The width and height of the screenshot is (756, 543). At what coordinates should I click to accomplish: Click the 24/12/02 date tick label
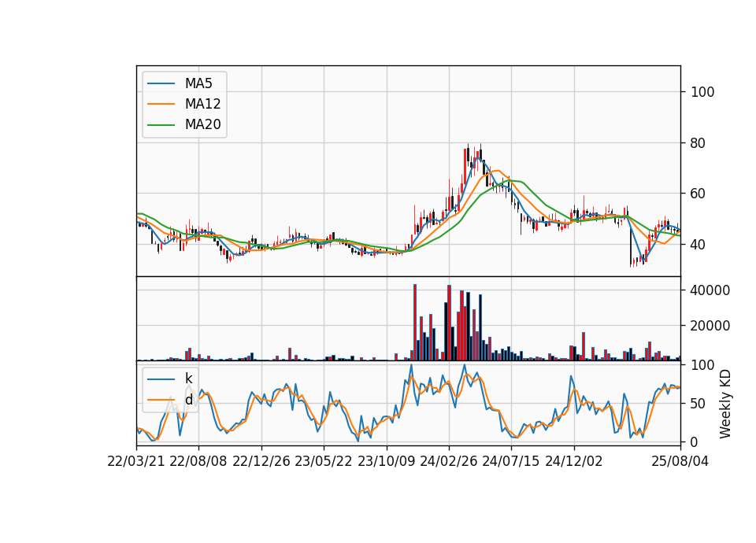[x=574, y=461]
